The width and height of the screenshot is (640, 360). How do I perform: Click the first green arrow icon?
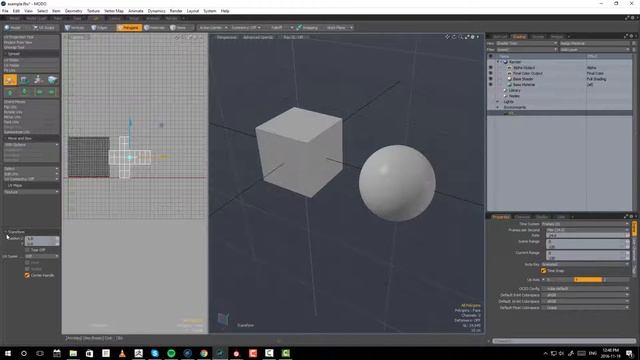point(10,93)
